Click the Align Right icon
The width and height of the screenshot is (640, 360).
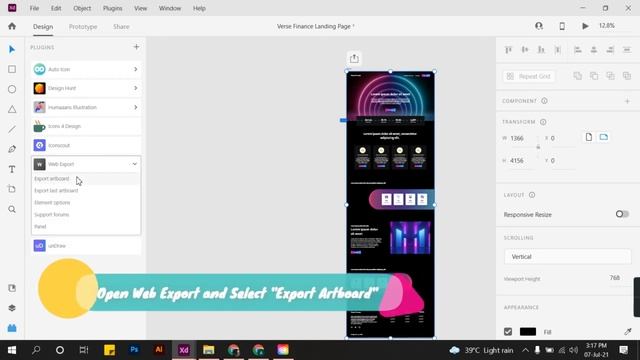(x=610, y=50)
